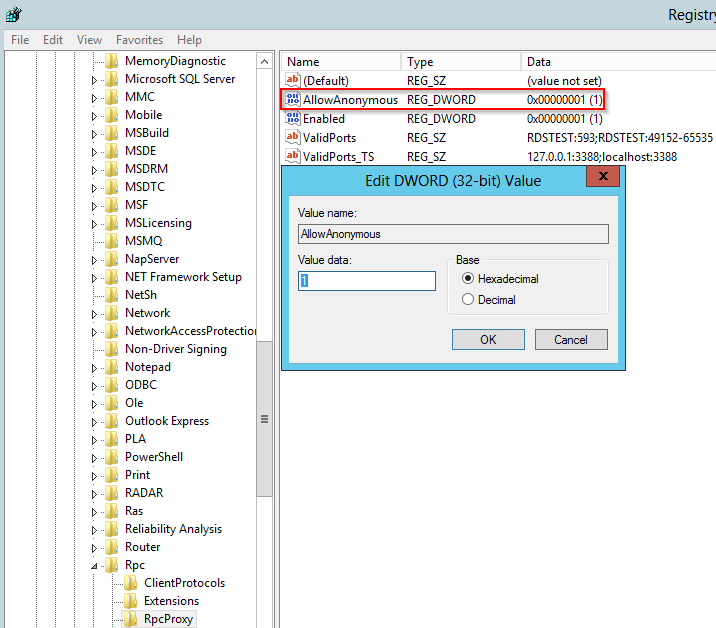Select the PLA tree key
Image resolution: width=716 pixels, height=628 pixels.
click(136, 439)
